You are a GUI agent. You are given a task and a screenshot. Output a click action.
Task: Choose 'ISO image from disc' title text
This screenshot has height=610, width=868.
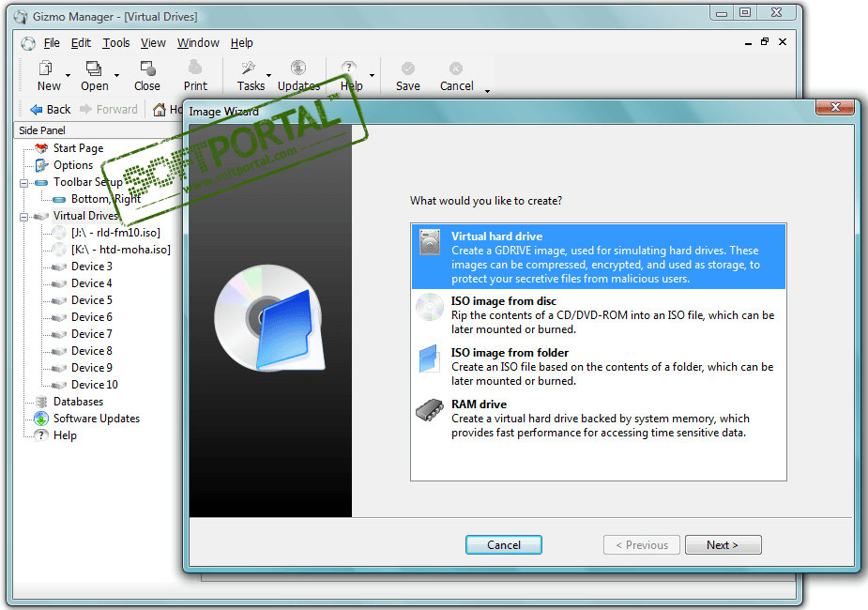pyautogui.click(x=504, y=301)
